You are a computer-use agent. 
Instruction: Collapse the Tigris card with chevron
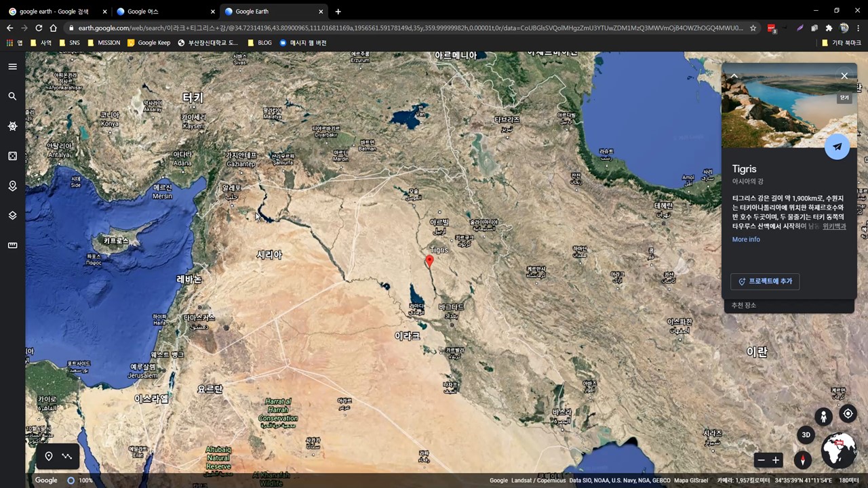click(734, 76)
